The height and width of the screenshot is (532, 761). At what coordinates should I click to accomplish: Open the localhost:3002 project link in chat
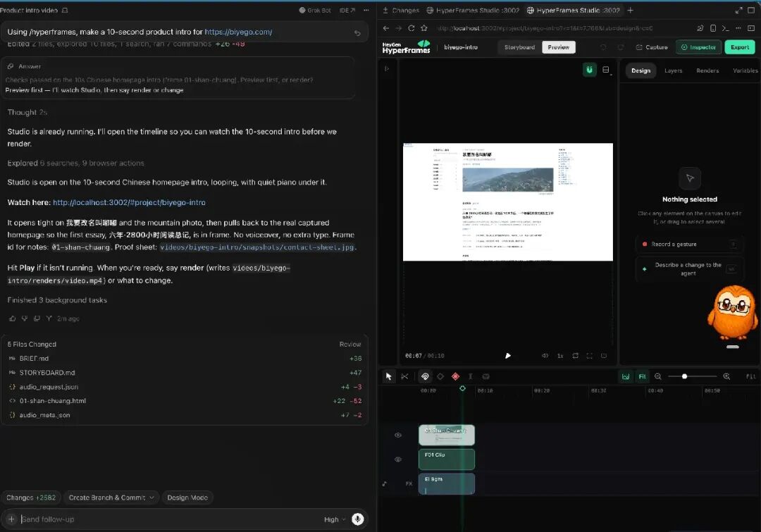129,202
